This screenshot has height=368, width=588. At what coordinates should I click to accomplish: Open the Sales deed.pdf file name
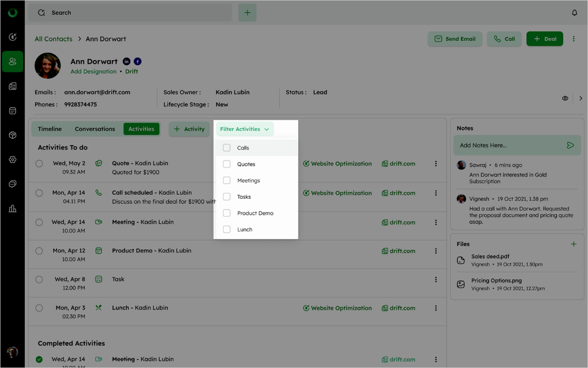coord(490,256)
